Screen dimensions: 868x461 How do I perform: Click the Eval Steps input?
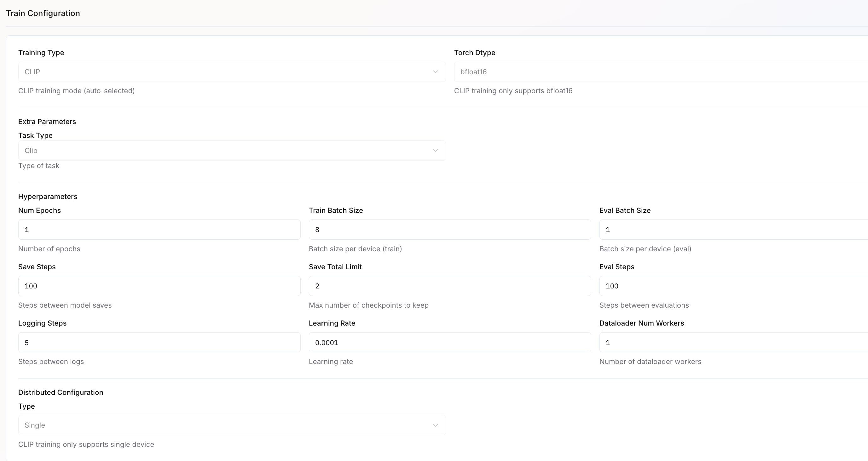(x=733, y=286)
